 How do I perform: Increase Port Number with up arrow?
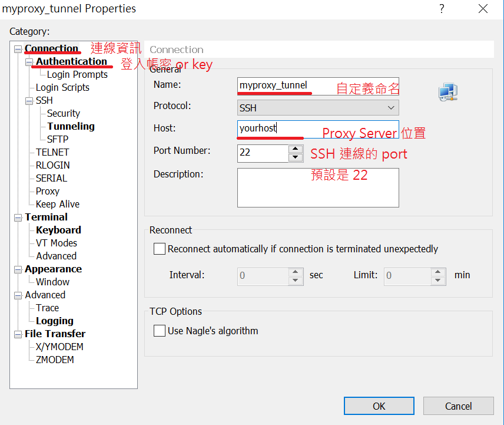[x=296, y=149]
